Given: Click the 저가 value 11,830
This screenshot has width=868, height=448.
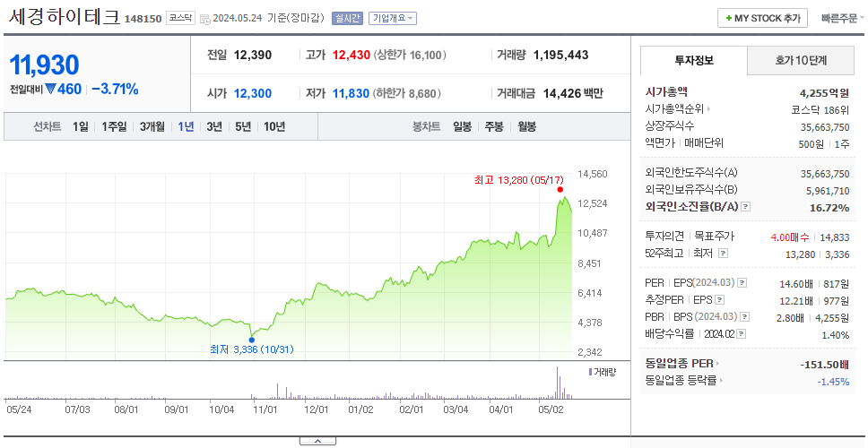Looking at the screenshot, I should coord(351,93).
